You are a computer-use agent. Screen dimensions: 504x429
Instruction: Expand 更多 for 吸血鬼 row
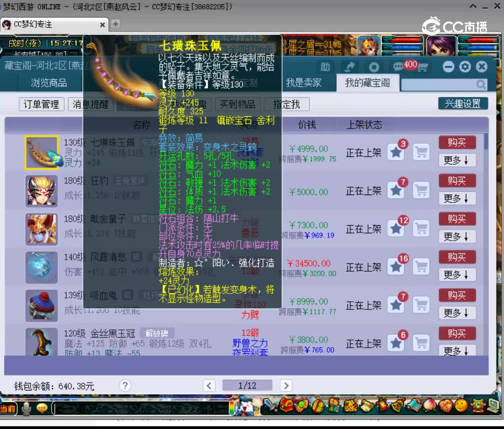pos(457,313)
